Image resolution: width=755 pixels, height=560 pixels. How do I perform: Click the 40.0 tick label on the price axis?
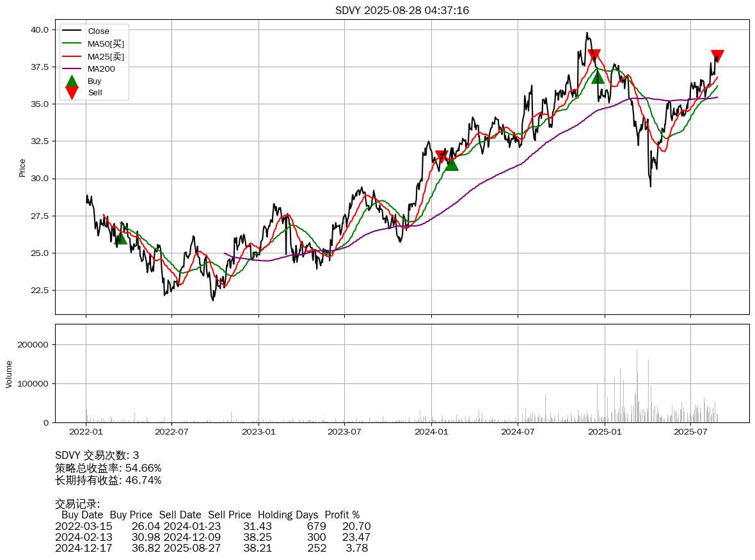click(39, 29)
